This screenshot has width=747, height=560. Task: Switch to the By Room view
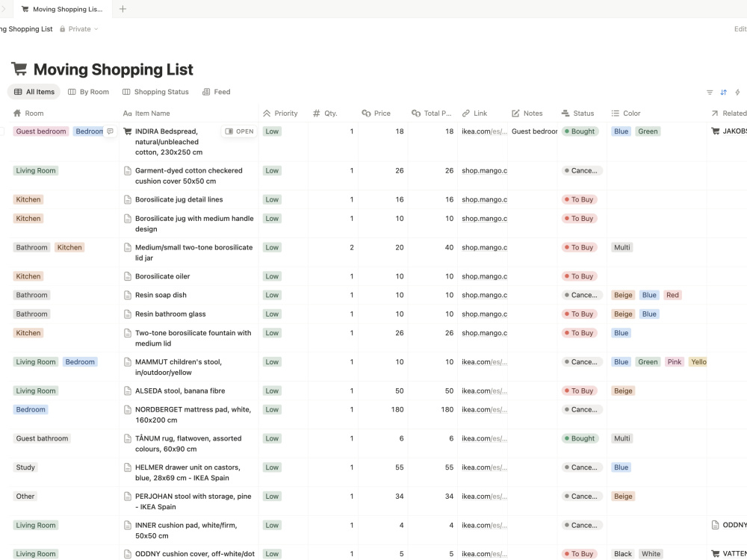point(89,92)
